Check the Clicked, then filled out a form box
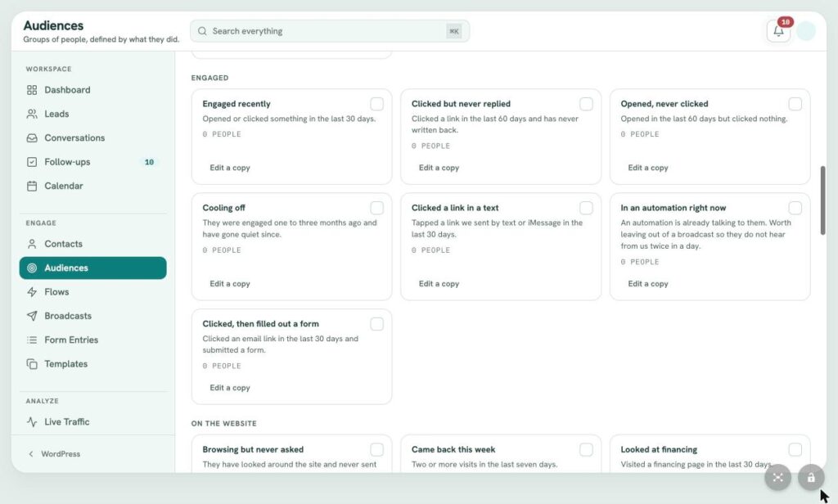The height and width of the screenshot is (504, 838). click(376, 324)
